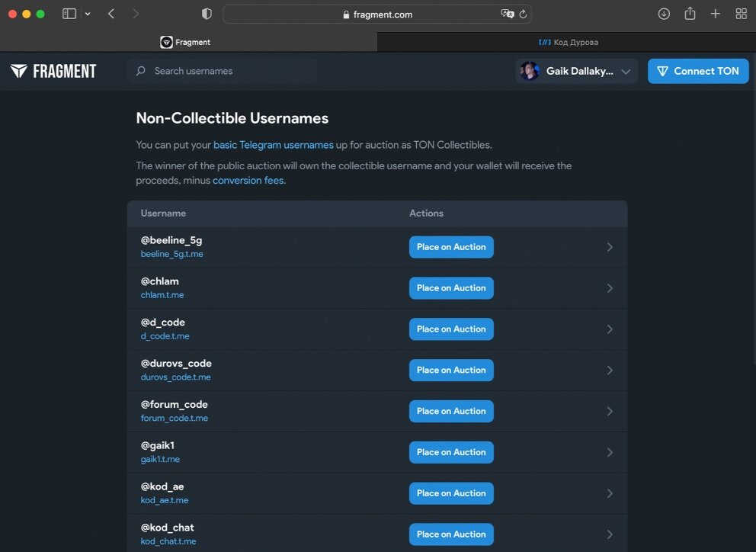Open new tab with plus icon
Image resolution: width=756 pixels, height=552 pixels.
pyautogui.click(x=715, y=14)
